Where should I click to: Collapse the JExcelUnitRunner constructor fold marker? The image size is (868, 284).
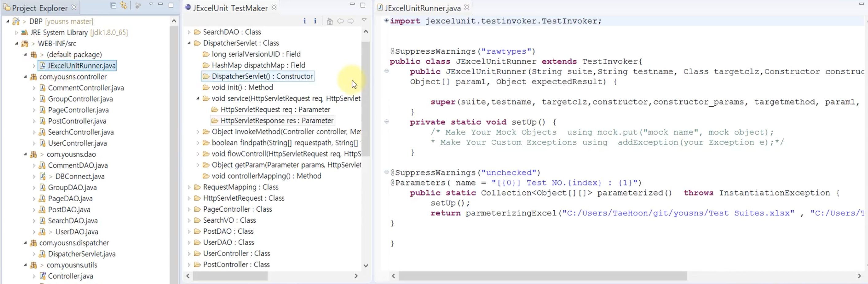[x=386, y=71]
